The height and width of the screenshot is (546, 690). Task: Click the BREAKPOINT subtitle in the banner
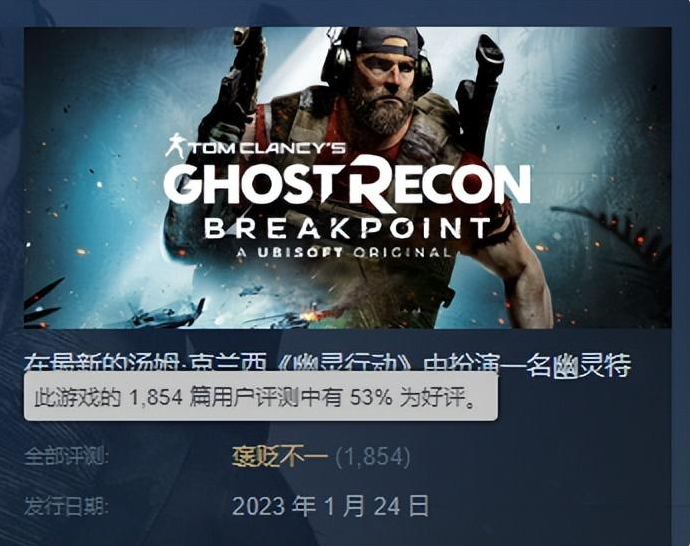[x=347, y=228]
